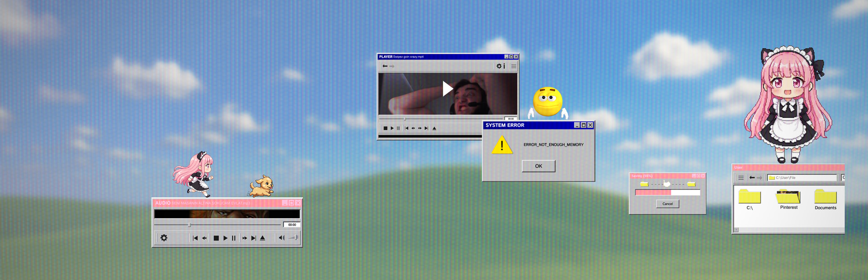Adjust the AUDIO window volume slider
The height and width of the screenshot is (280, 868).
coord(293,238)
